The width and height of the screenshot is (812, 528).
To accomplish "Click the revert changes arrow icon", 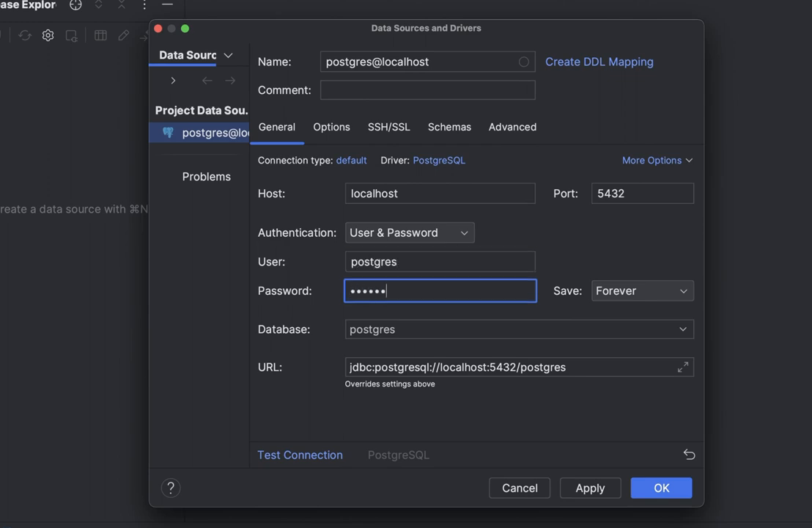I will click(688, 455).
